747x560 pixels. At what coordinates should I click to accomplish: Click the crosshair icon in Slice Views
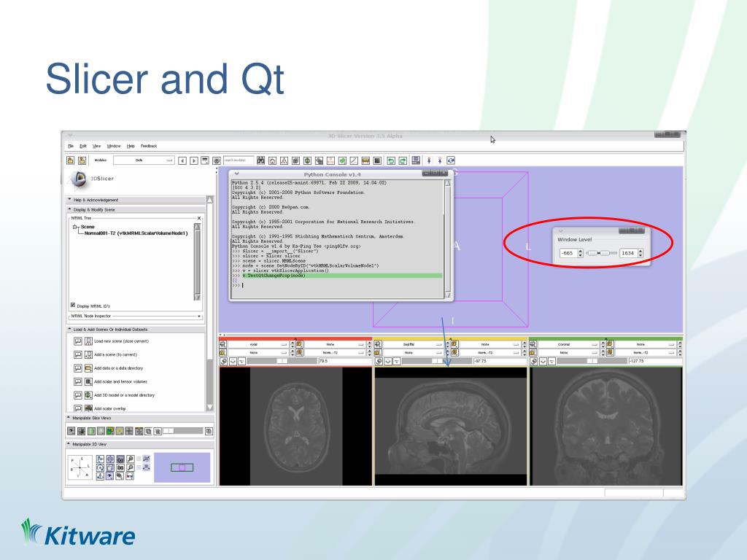coord(129,431)
